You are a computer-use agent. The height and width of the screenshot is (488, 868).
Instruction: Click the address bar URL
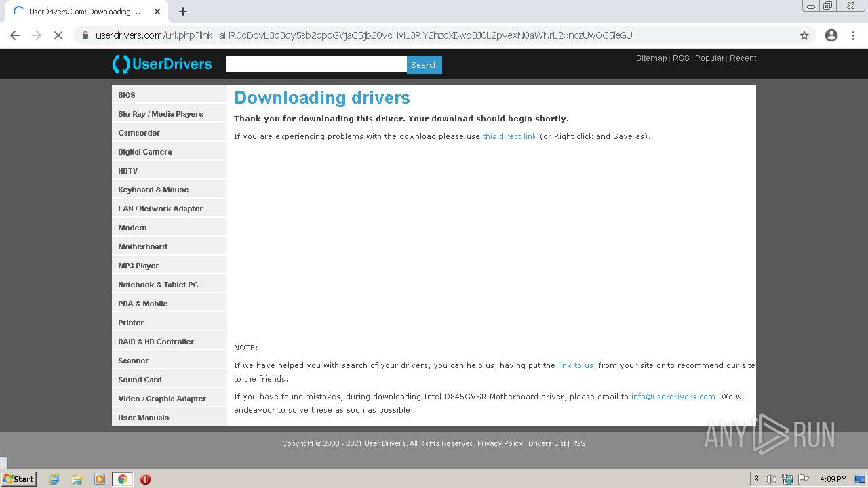tap(367, 35)
